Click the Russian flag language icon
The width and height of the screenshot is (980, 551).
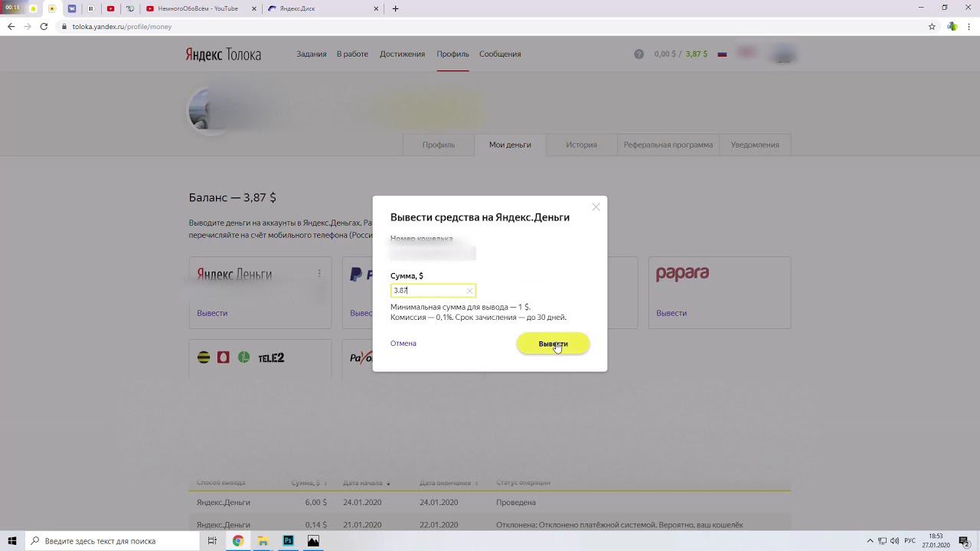tap(722, 54)
